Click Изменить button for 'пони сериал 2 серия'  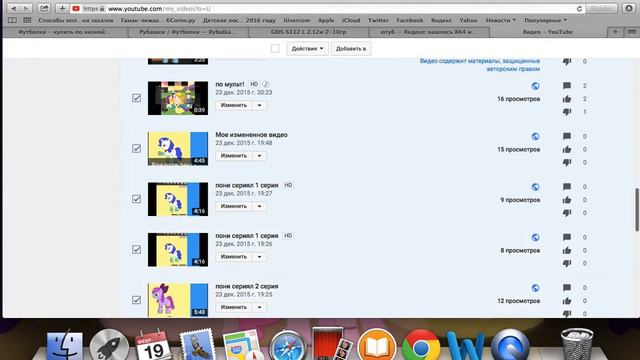point(234,307)
